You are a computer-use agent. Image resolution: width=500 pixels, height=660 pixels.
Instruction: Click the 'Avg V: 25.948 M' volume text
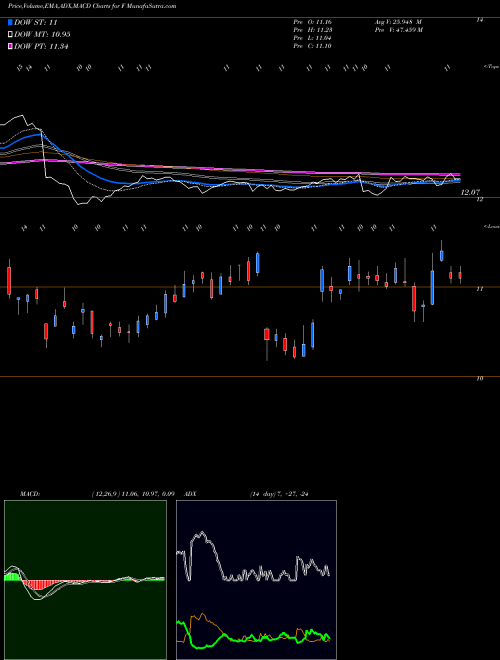click(398, 21)
